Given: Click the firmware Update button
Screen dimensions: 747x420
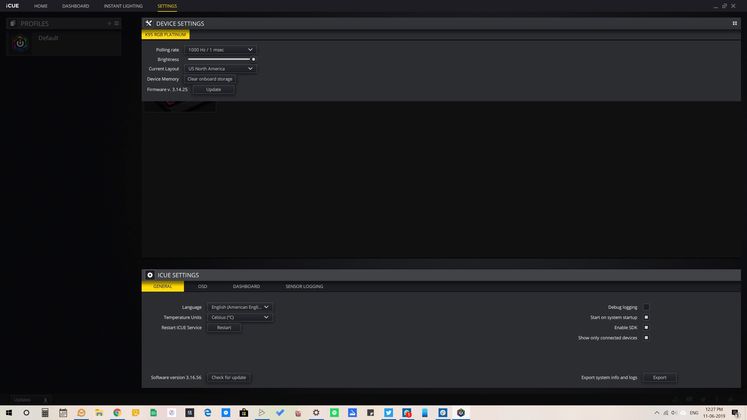Looking at the screenshot, I should tap(213, 90).
